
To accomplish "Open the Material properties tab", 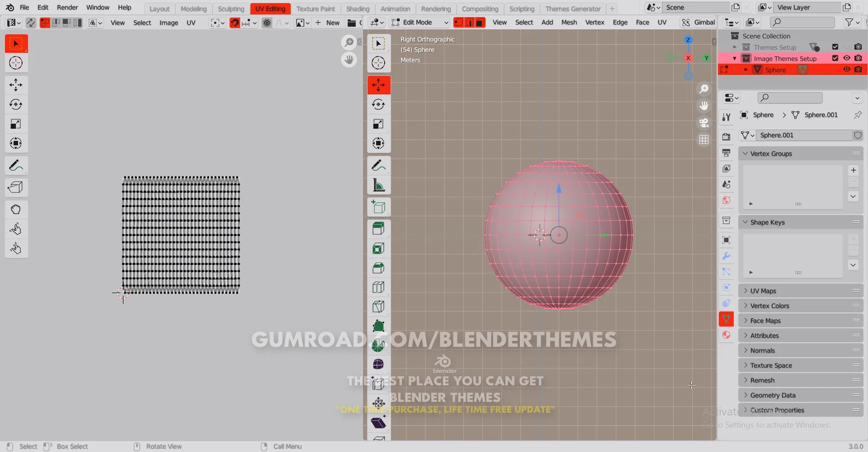I will point(726,335).
